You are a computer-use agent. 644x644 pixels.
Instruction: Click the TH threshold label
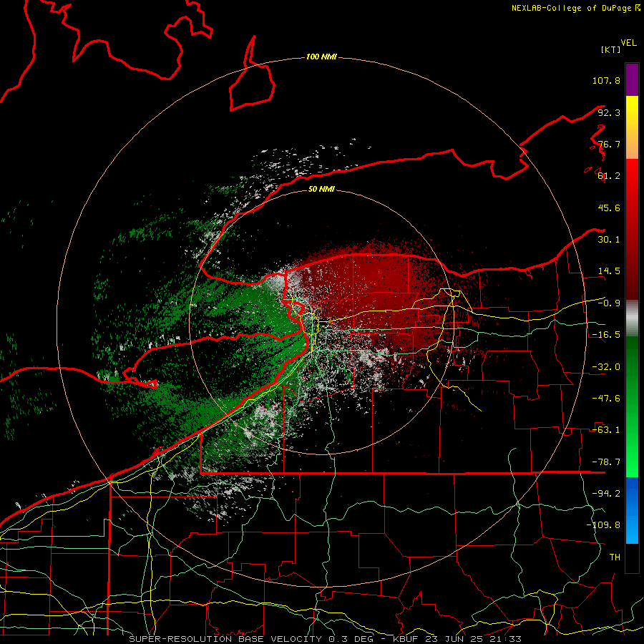(615, 557)
